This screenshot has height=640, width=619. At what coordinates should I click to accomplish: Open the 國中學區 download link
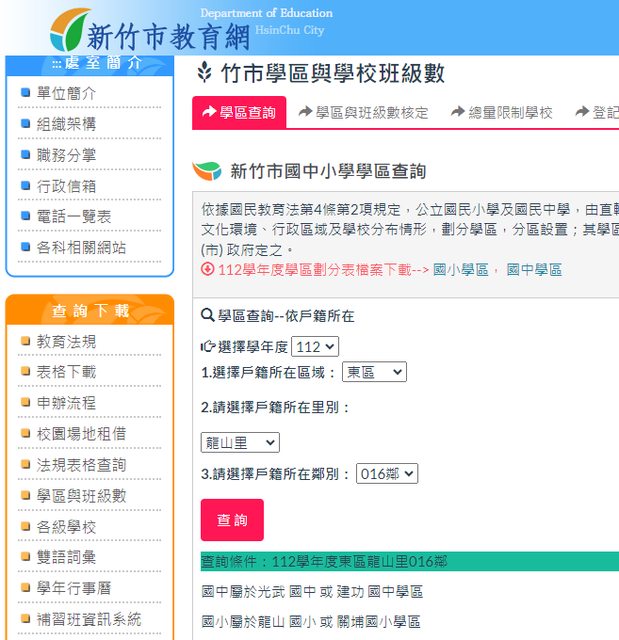coord(534,270)
